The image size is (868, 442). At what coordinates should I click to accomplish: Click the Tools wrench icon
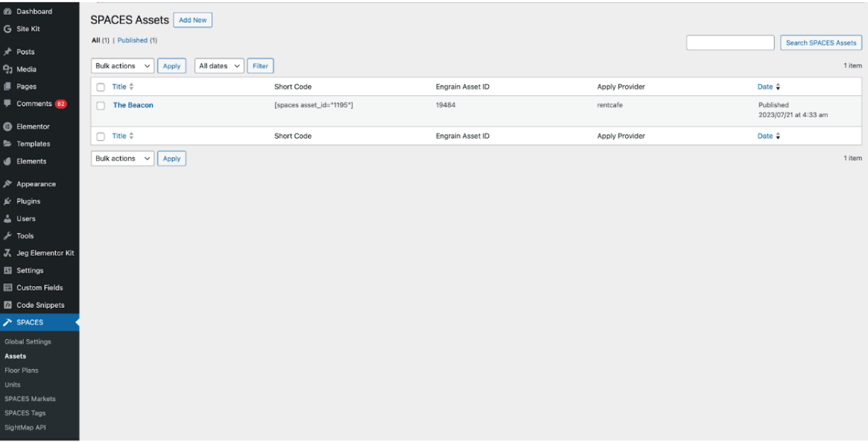point(7,236)
